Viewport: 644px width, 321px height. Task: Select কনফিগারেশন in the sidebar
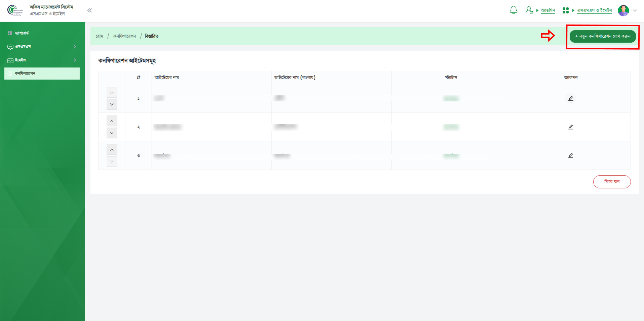pyautogui.click(x=42, y=74)
